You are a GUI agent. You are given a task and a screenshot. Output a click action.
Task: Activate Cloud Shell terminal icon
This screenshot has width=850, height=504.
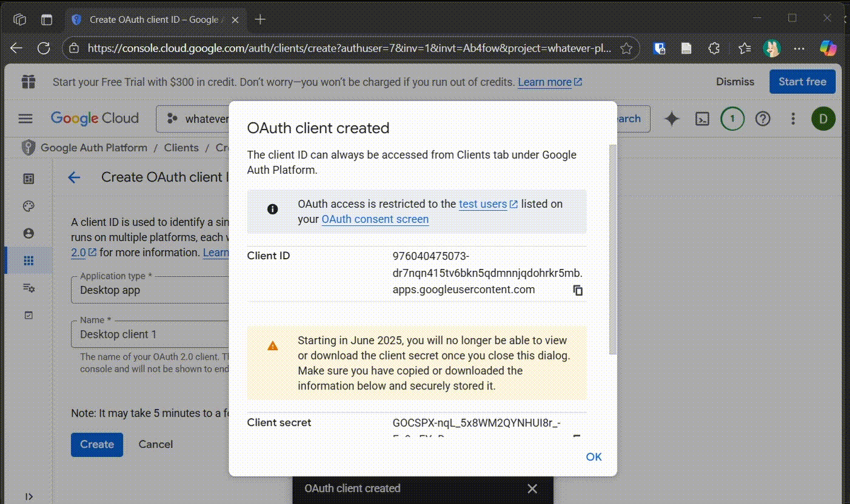click(702, 119)
